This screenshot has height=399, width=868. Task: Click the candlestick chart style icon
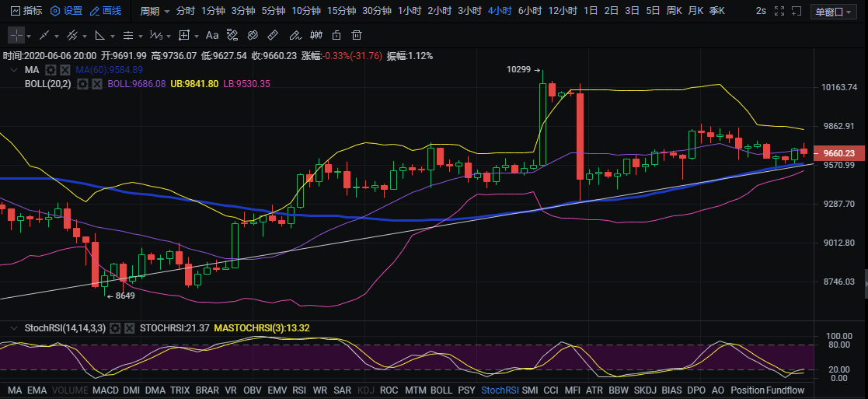coord(316,36)
